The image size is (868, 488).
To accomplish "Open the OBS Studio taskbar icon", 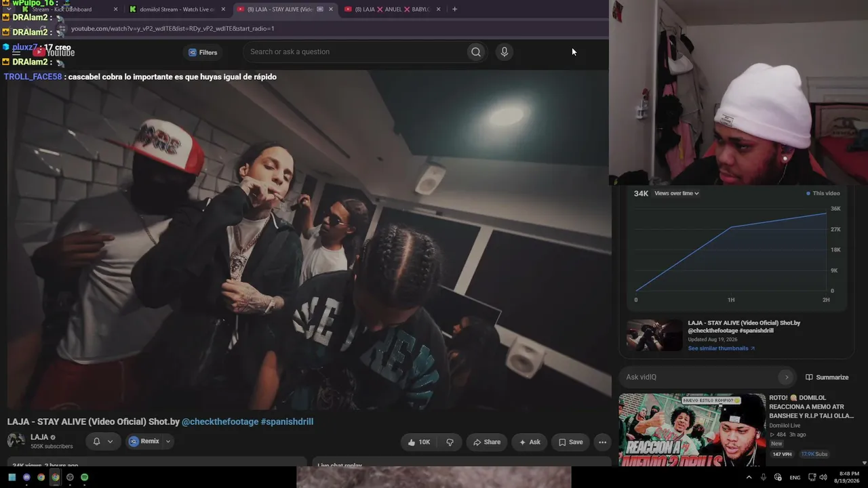I will click(x=70, y=477).
